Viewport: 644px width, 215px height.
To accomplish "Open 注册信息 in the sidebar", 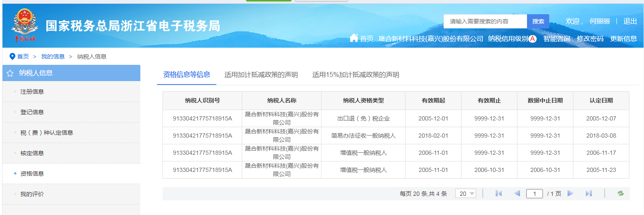I will tap(32, 92).
